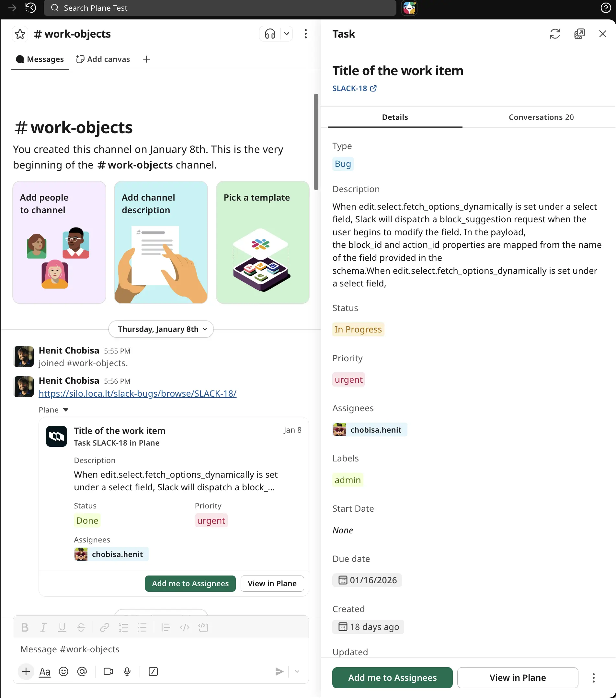Click the message input field

pos(136,649)
